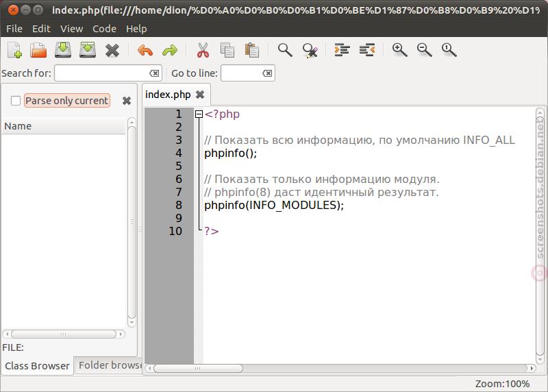Copy selection with toolbar icon

point(227,50)
